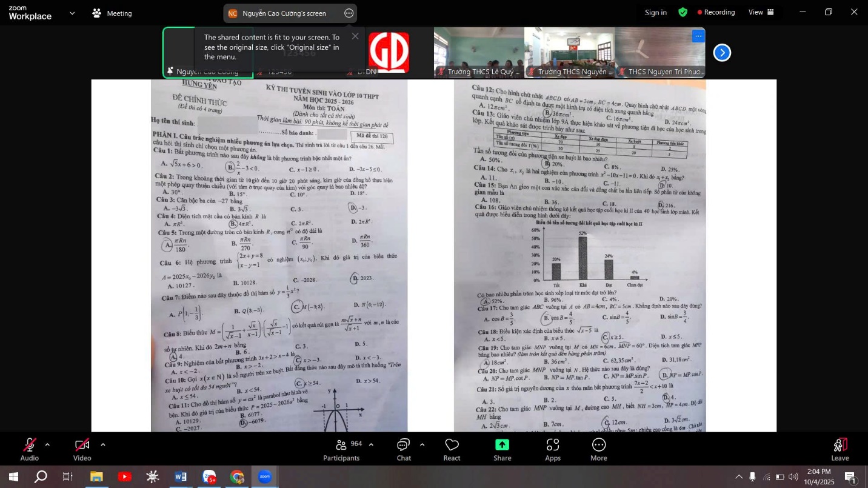
Task: Open the Chat panel
Action: tap(404, 449)
